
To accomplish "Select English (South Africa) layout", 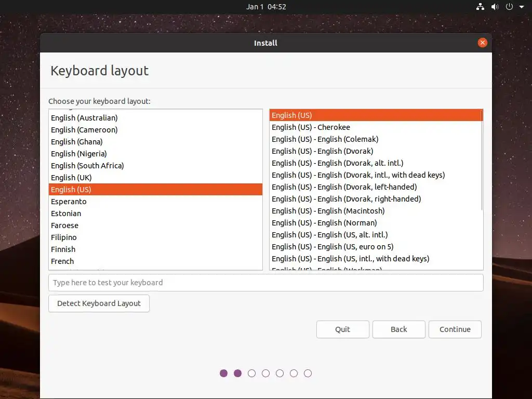I will tap(155, 166).
